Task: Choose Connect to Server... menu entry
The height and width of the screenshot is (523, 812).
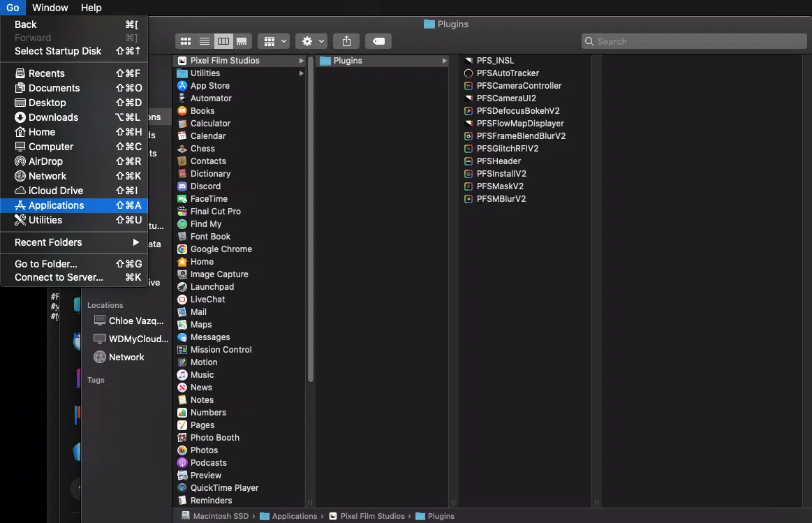Action: click(75, 277)
